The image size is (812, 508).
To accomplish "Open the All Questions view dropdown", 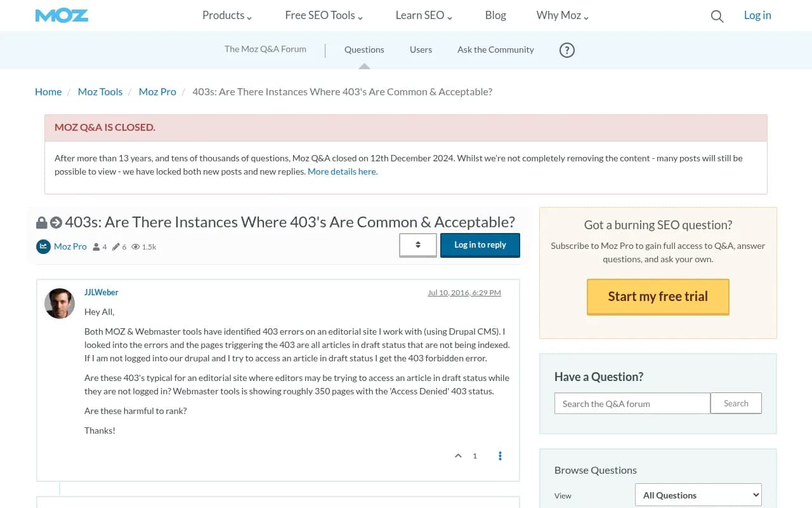I will 698,495.
